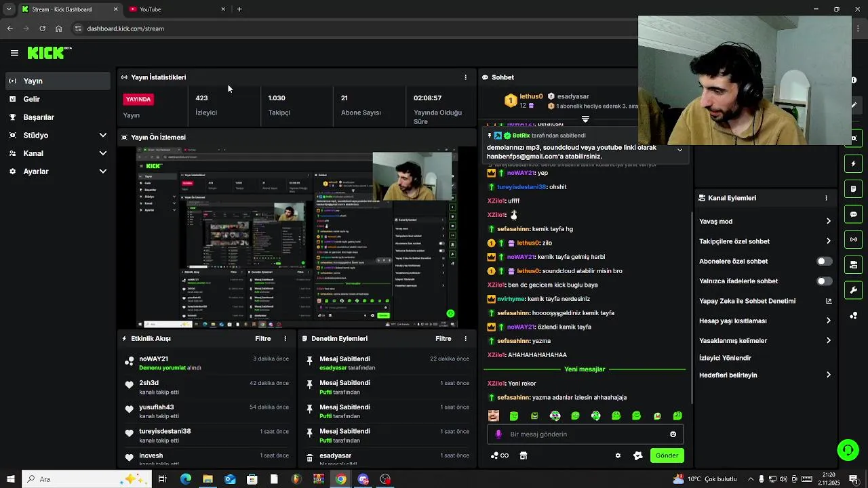Screen dimensions: 868x488
Task: Toggle Abonelere özel sohbet switch
Action: tap(824, 261)
